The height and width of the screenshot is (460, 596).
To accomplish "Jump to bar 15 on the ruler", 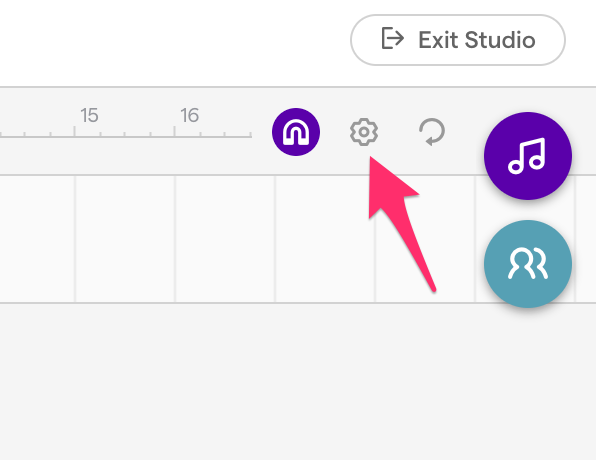I will click(x=89, y=115).
